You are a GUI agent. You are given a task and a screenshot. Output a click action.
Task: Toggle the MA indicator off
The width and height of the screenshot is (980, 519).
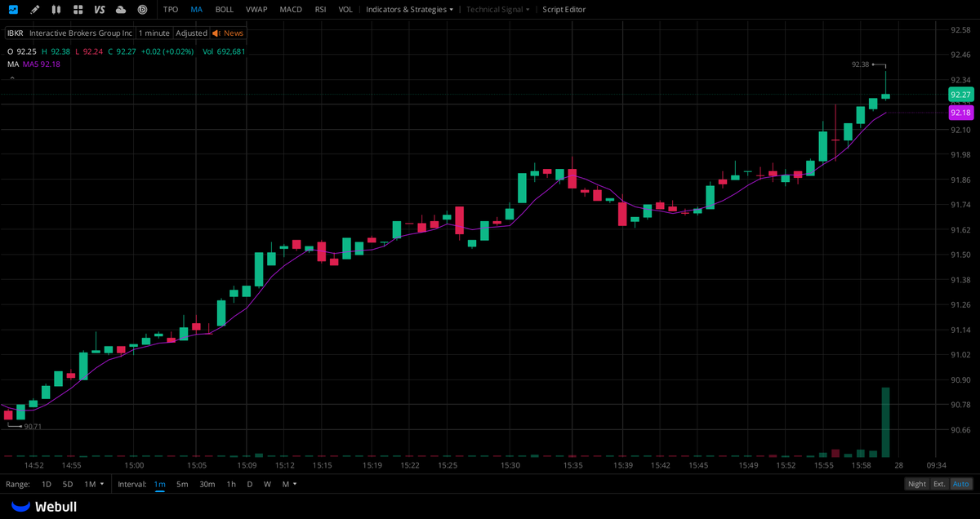(197, 10)
